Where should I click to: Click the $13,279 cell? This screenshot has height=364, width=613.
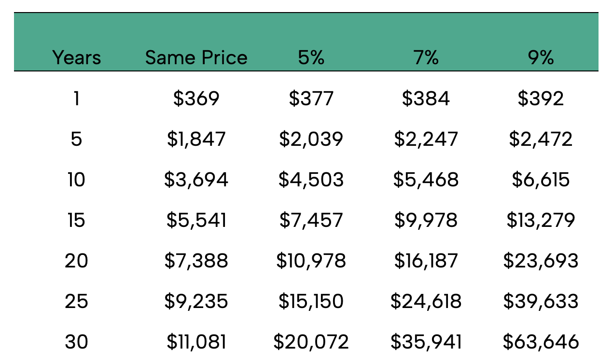[x=541, y=220]
